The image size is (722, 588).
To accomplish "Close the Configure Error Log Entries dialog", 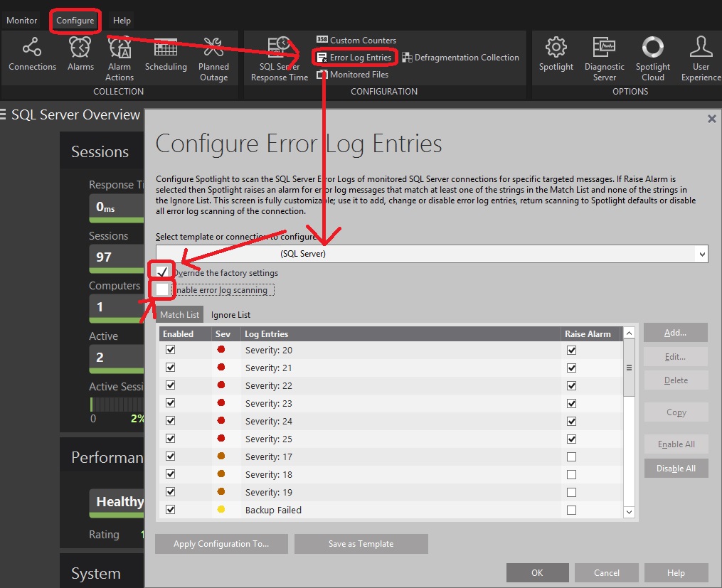I will [711, 119].
